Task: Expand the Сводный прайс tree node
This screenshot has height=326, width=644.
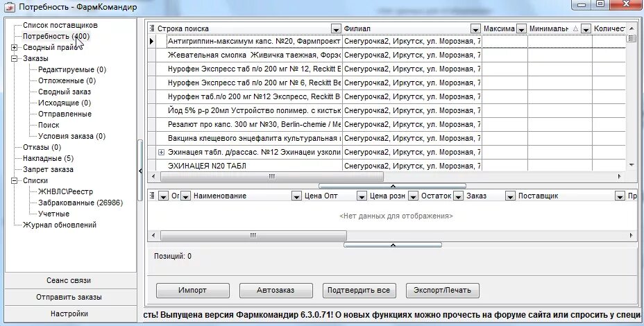Action: click(x=15, y=48)
